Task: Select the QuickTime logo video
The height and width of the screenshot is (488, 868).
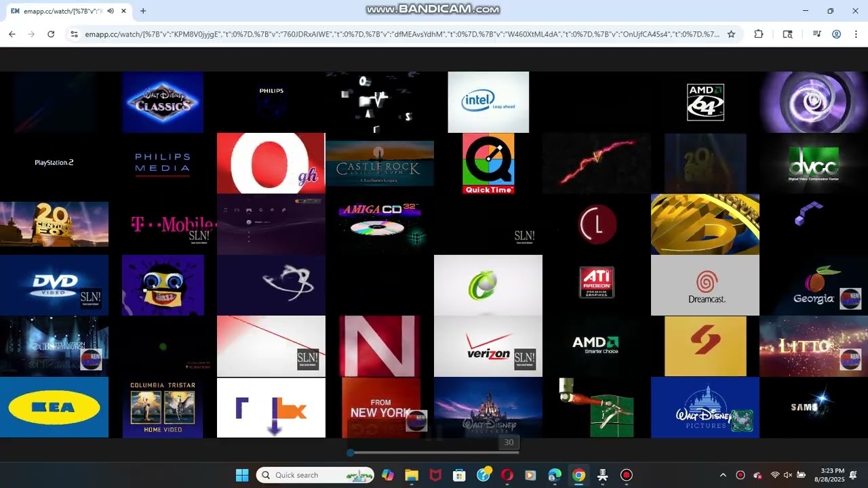Action: pyautogui.click(x=488, y=163)
